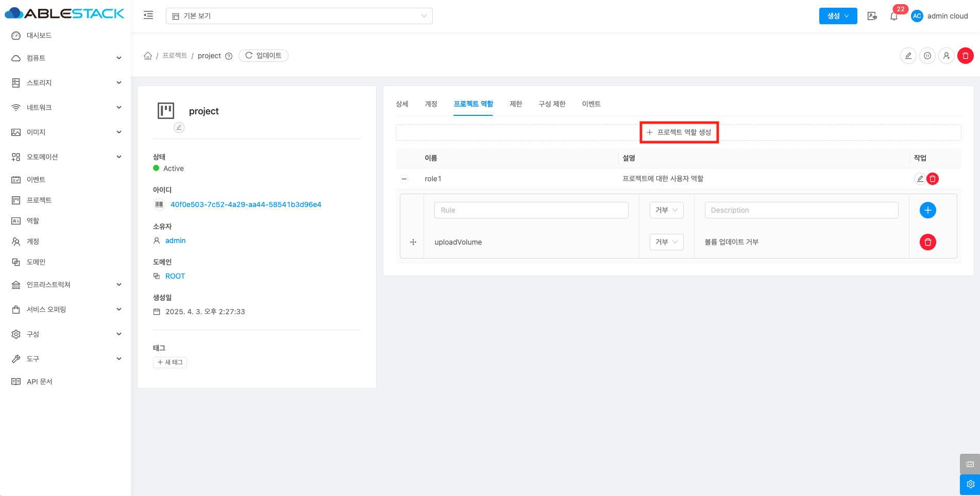980x496 pixels.
Task: Switch to the 계정 tab
Action: 431,104
